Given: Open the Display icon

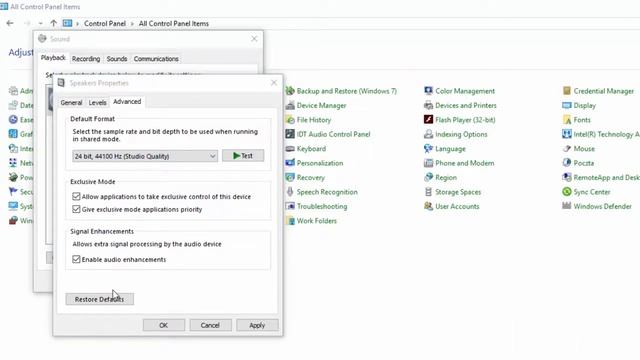Looking at the screenshot, I should tap(567, 106).
